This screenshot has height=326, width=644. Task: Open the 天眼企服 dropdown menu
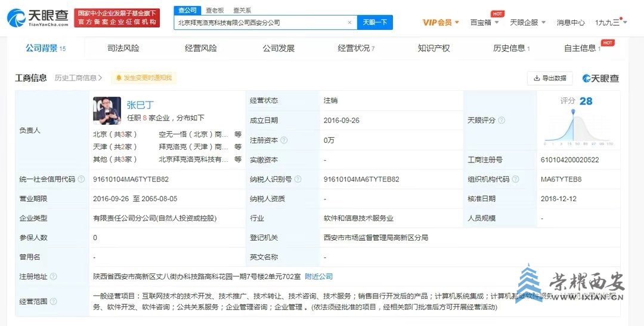pyautogui.click(x=528, y=22)
